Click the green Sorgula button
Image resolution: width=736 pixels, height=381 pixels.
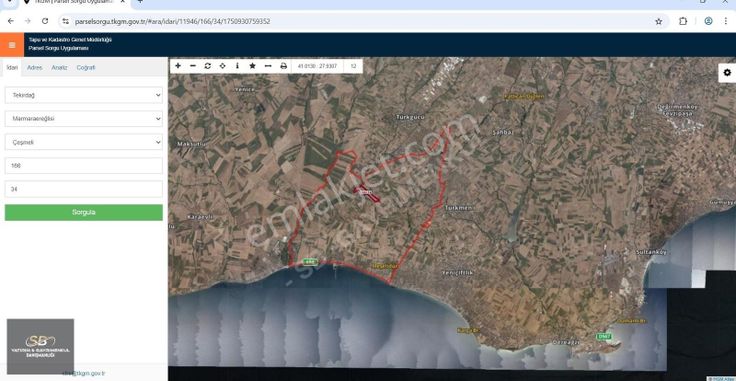(x=84, y=213)
